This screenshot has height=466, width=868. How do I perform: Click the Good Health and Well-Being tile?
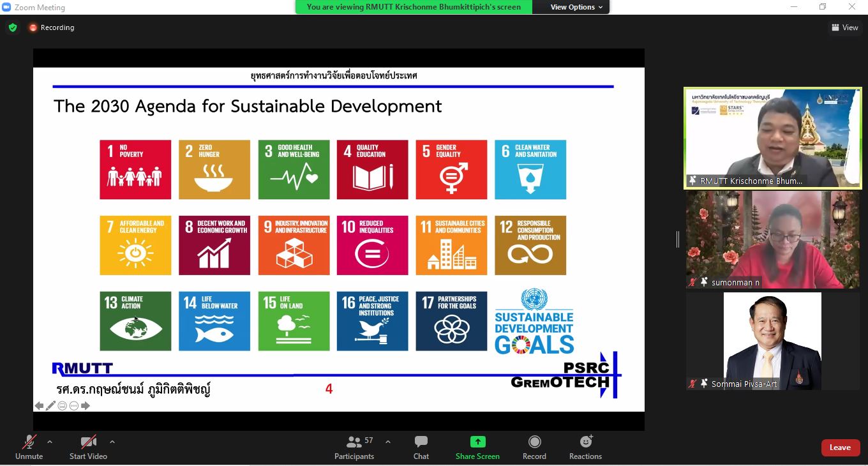coord(294,170)
